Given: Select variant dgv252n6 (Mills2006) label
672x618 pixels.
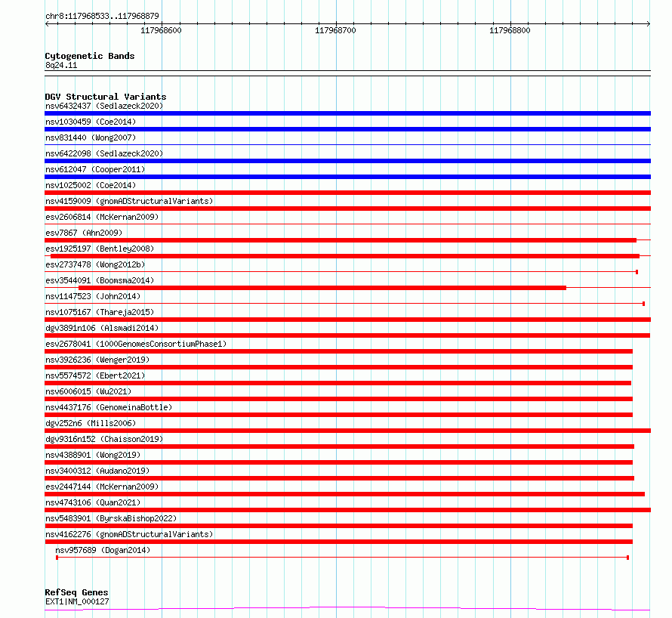Looking at the screenshot, I should click(91, 423).
